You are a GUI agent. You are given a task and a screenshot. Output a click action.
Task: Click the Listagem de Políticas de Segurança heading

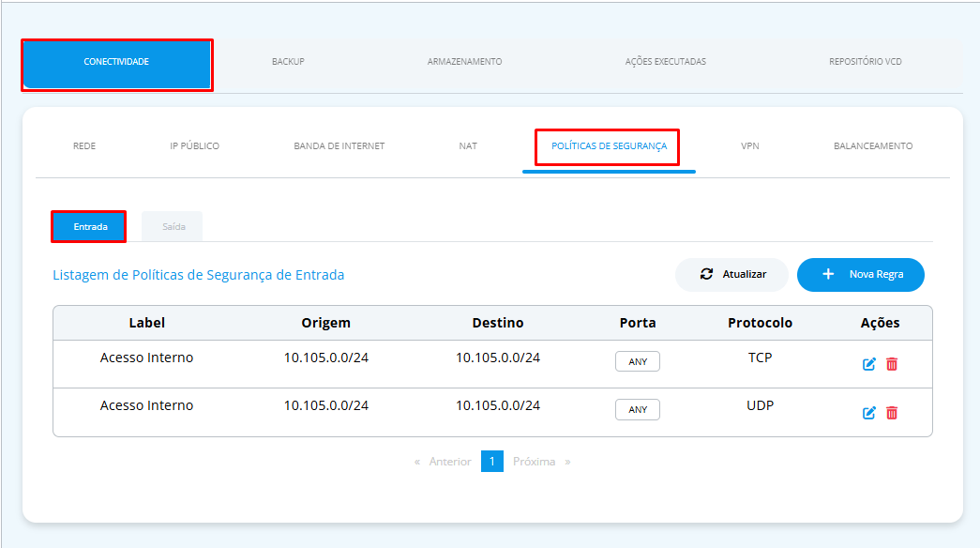pos(198,275)
